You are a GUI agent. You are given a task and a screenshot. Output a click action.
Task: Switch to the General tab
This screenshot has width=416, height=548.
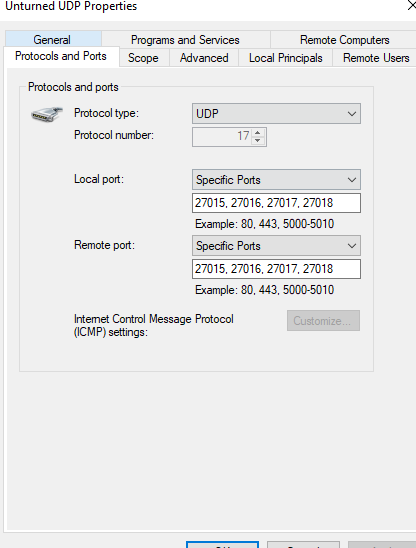[53, 39]
